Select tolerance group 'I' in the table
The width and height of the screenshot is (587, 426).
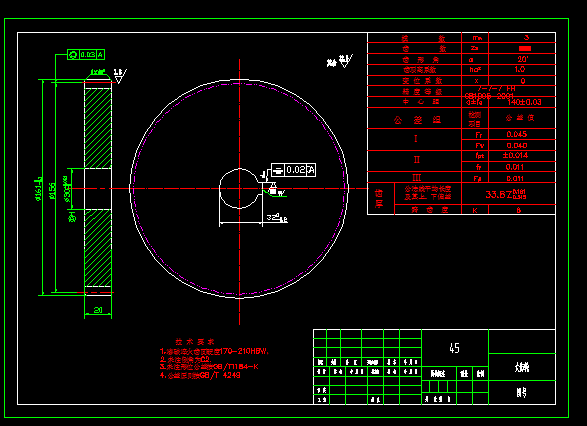click(x=416, y=139)
